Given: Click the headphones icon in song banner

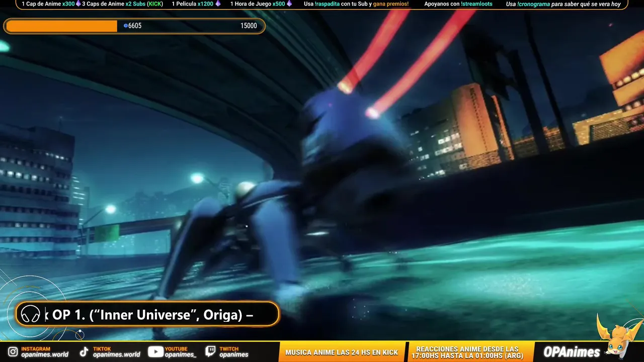Looking at the screenshot, I should tap(31, 314).
